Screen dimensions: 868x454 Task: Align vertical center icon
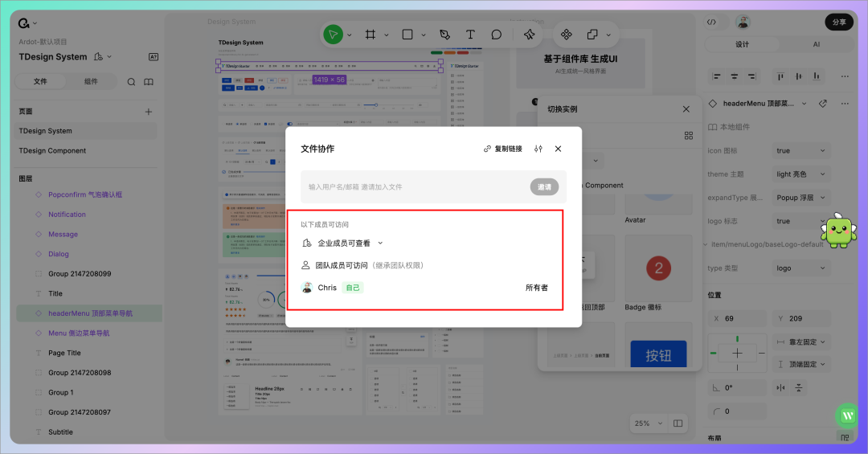tap(798, 76)
